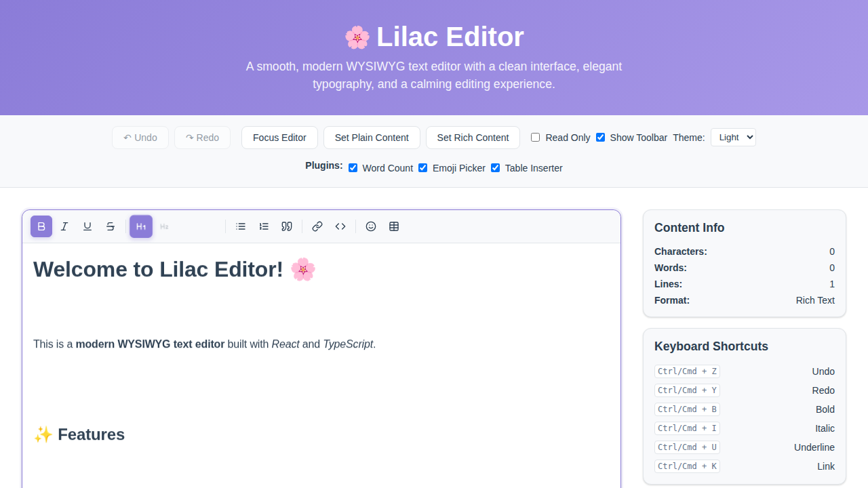Viewport: 868px width, 488px height.
Task: Click the blockquote toolbar icon
Action: click(x=287, y=226)
